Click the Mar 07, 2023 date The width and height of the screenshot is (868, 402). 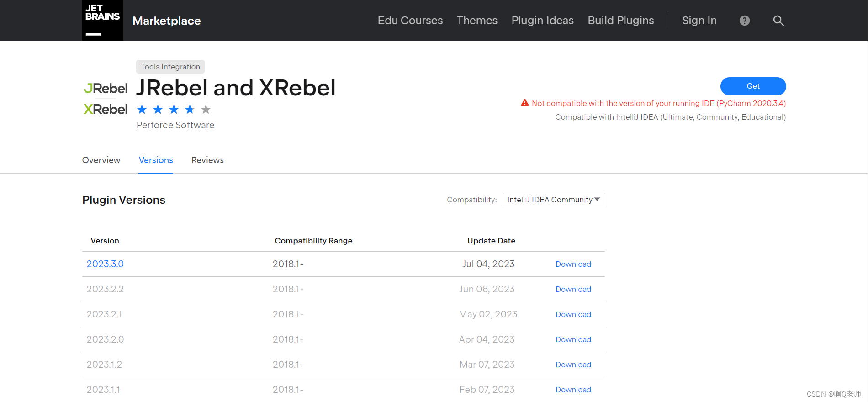coord(487,365)
